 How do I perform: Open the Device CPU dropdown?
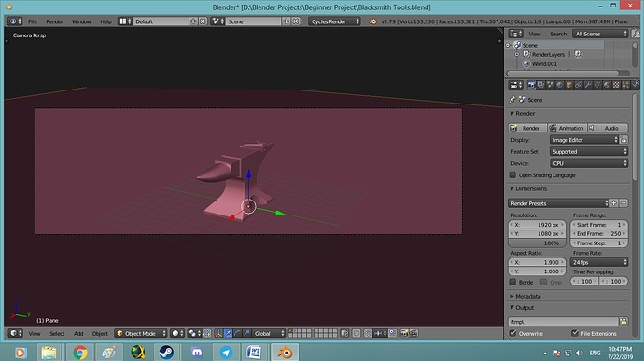[x=589, y=163]
